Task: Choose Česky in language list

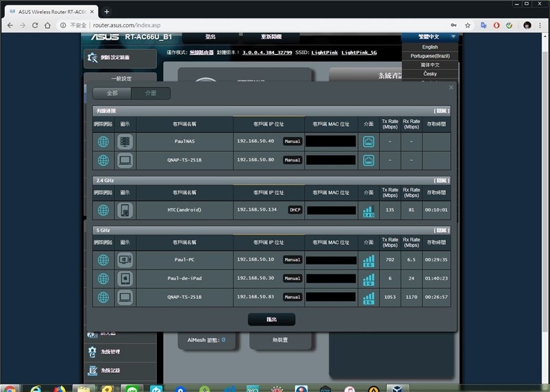Action: click(x=429, y=74)
